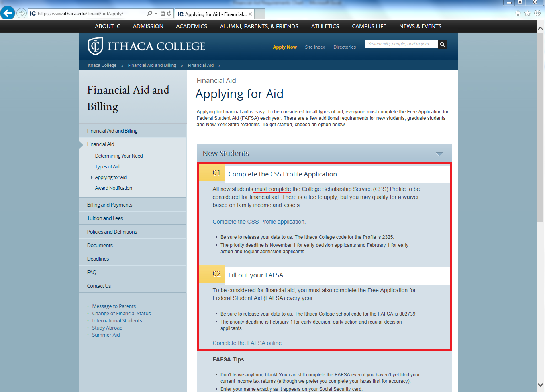This screenshot has width=545, height=392.
Task: Click the address bar search magnifier icon
Action: pos(150,13)
